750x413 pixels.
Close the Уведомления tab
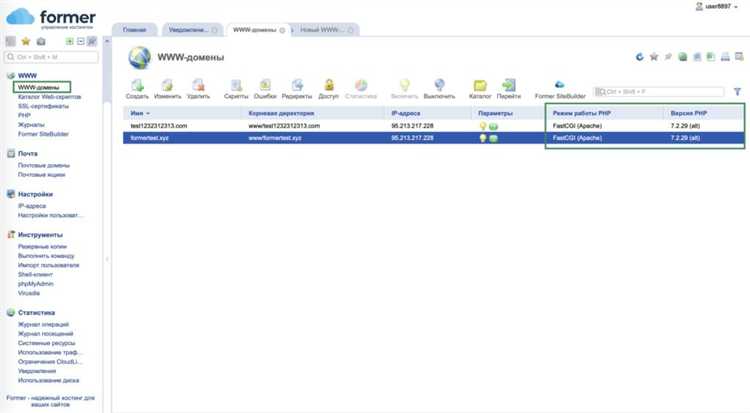click(214, 30)
